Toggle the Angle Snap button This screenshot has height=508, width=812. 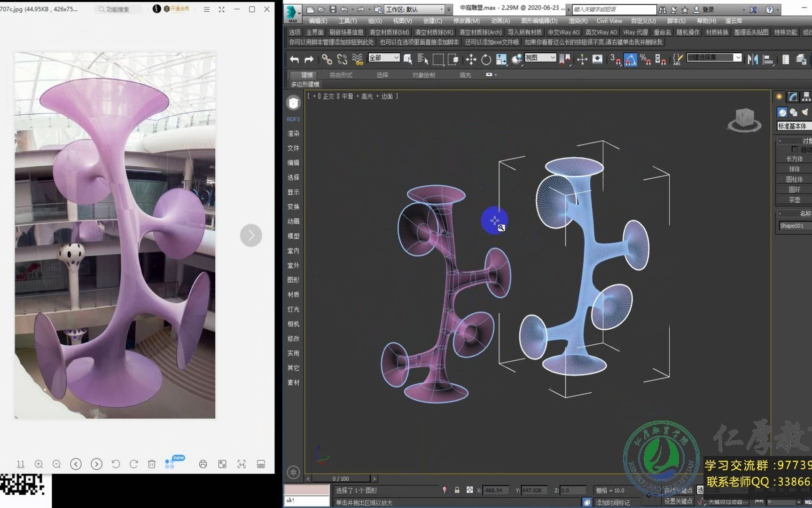coord(631,59)
